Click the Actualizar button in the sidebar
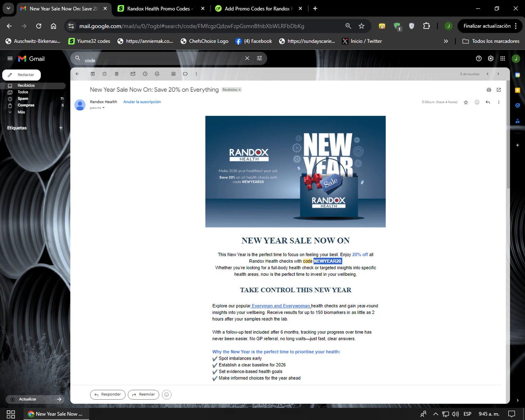This screenshot has height=420, width=525. [35, 399]
